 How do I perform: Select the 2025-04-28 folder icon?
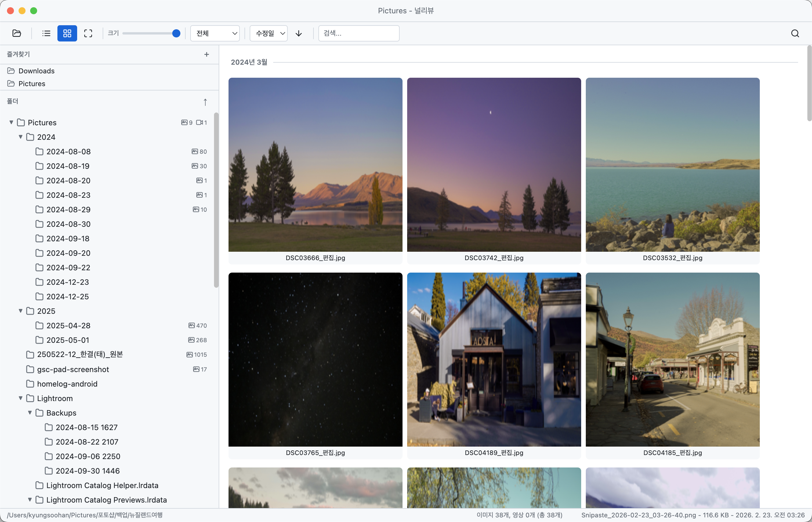(x=40, y=325)
